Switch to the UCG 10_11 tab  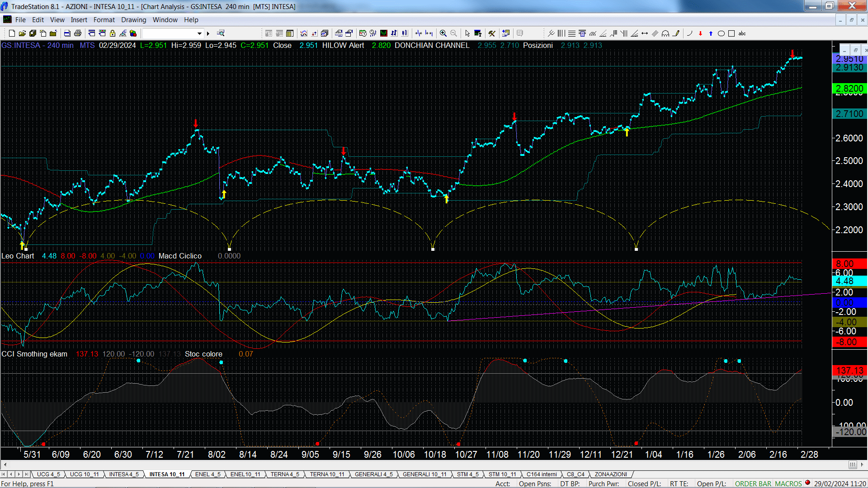[x=85, y=474]
